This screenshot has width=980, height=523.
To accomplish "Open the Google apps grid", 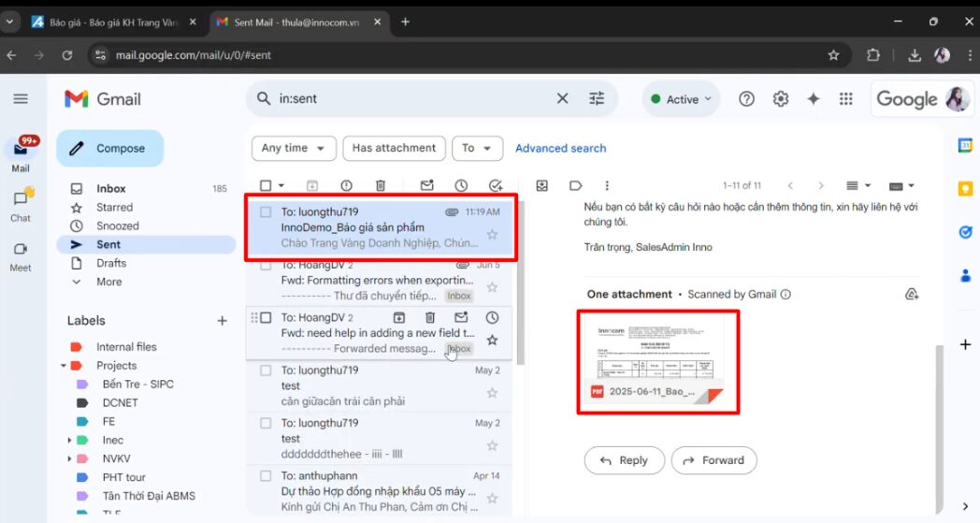I will [845, 99].
